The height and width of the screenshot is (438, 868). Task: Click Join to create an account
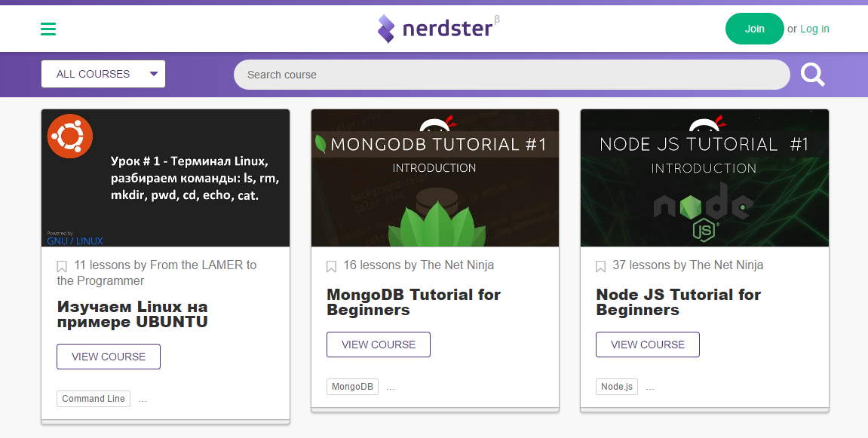click(x=754, y=28)
